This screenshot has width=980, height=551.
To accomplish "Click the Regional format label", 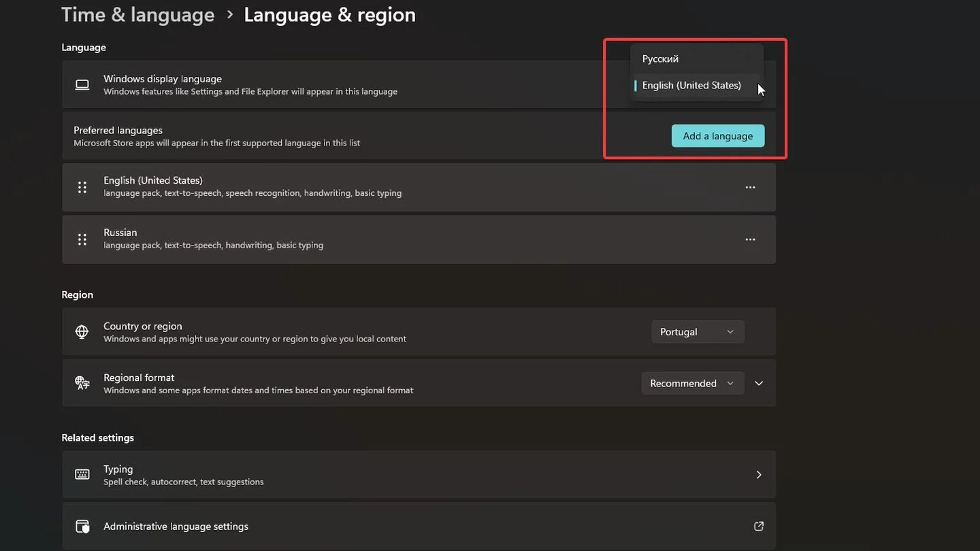I will point(139,378).
